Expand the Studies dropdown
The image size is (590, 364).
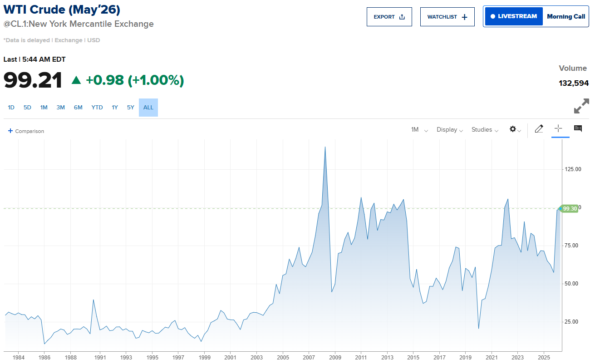[x=485, y=130]
